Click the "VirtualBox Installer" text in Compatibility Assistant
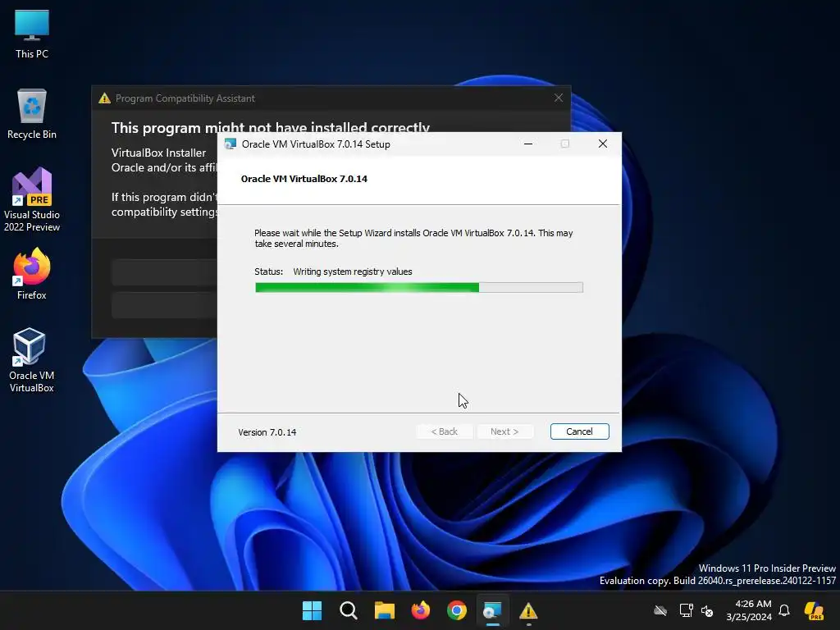840x630 pixels. (158, 153)
